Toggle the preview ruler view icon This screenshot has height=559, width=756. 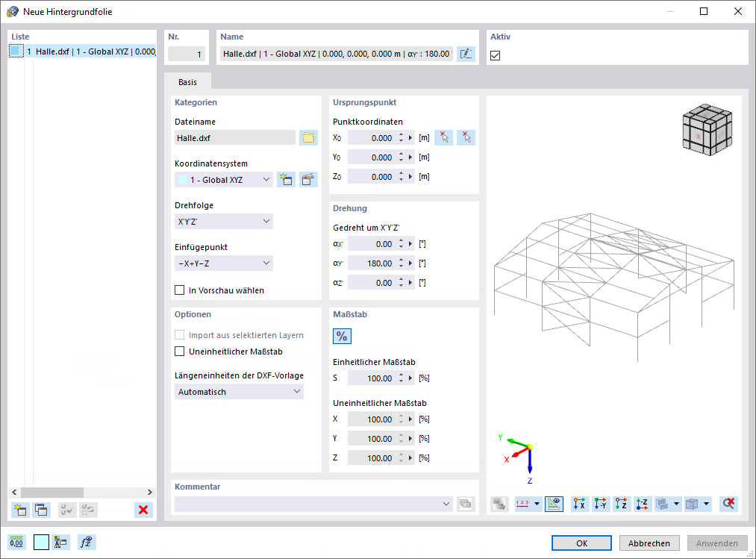click(x=554, y=504)
